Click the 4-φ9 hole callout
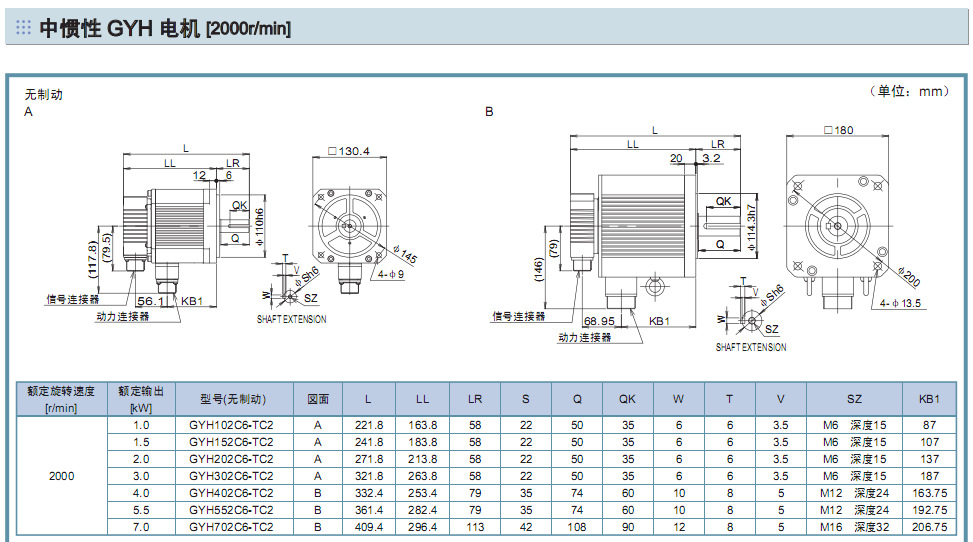973x542 pixels. coord(391,274)
